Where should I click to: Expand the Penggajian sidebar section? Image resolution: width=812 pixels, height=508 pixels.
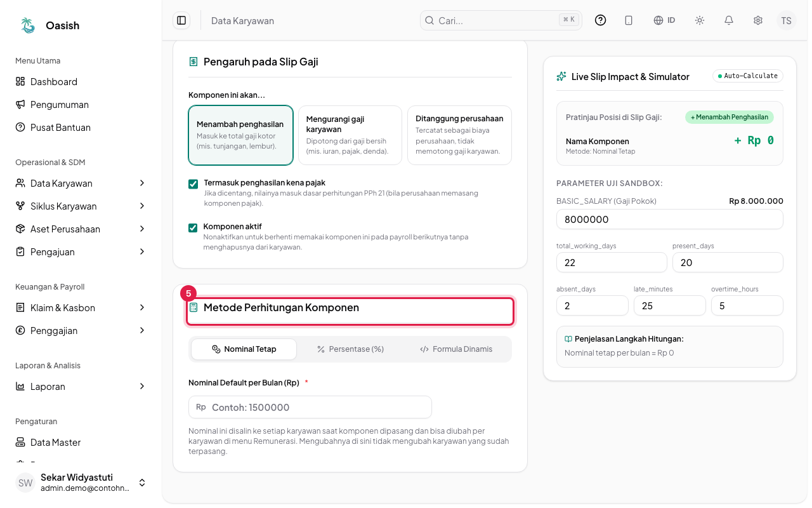click(81, 330)
